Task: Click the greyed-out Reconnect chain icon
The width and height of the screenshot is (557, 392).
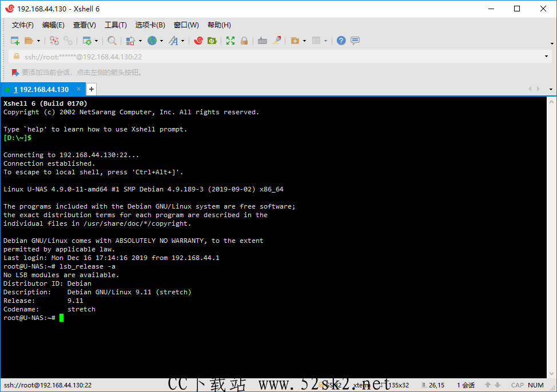Action: pos(68,41)
